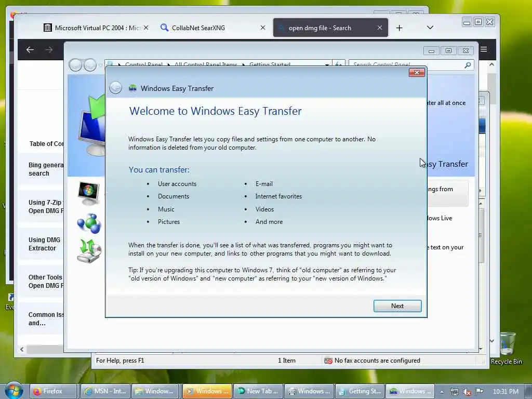Close the open dmg file search tab
532x399 pixels.
[x=380, y=28]
